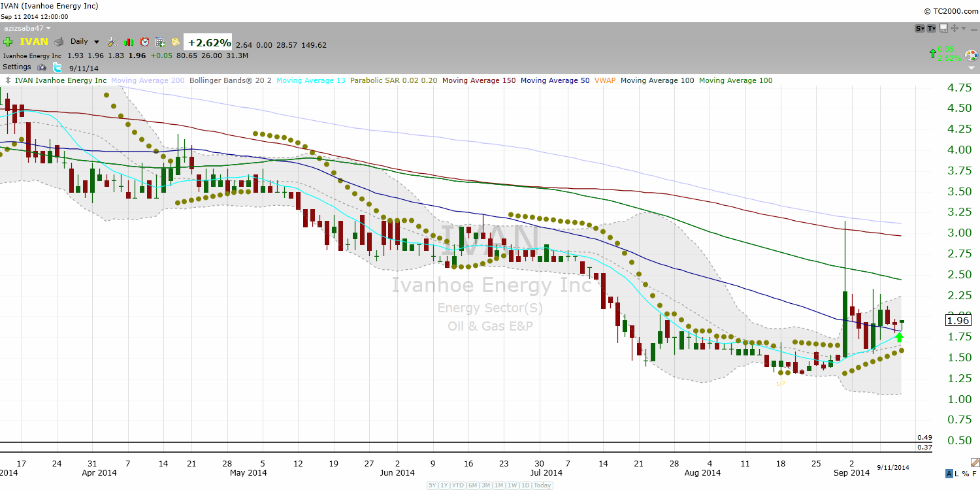Click the calendar with plus icon
Screen dimensions: 980x490
(x=160, y=42)
